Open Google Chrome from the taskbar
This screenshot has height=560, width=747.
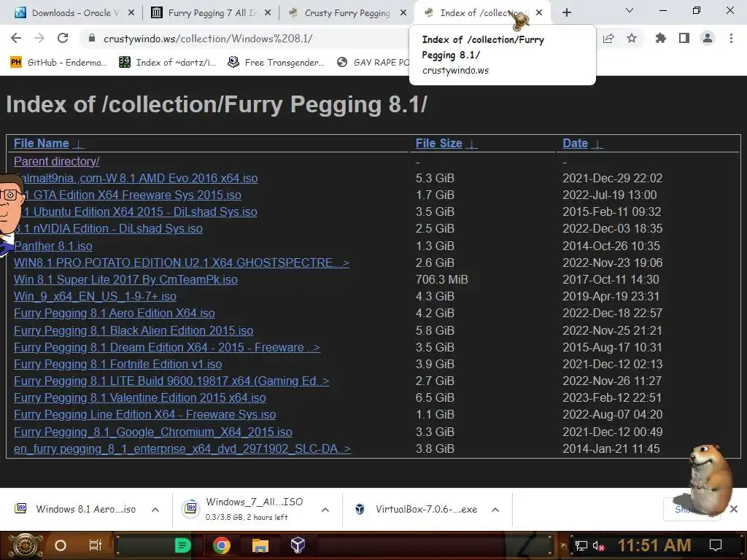pyautogui.click(x=221, y=545)
